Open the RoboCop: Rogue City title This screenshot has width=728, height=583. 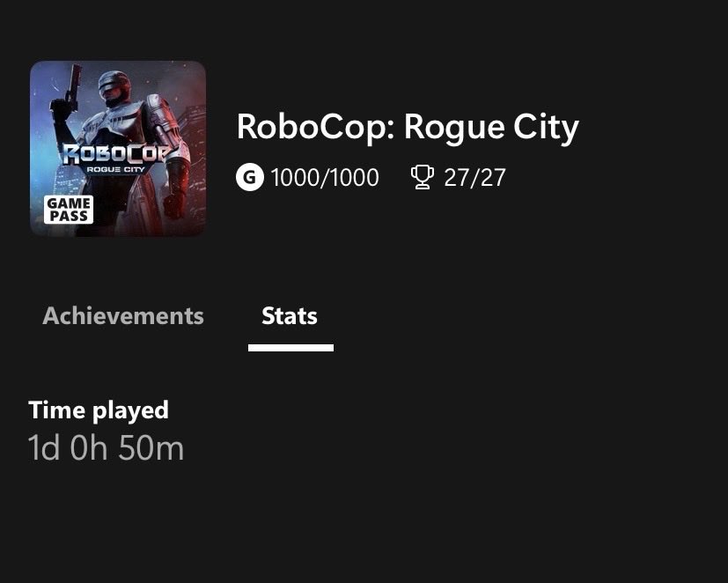pos(408,128)
